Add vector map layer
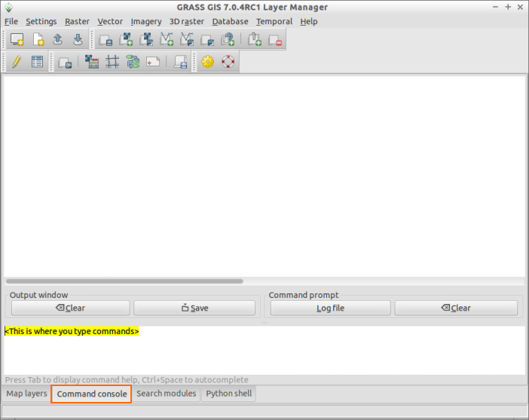 click(167, 39)
